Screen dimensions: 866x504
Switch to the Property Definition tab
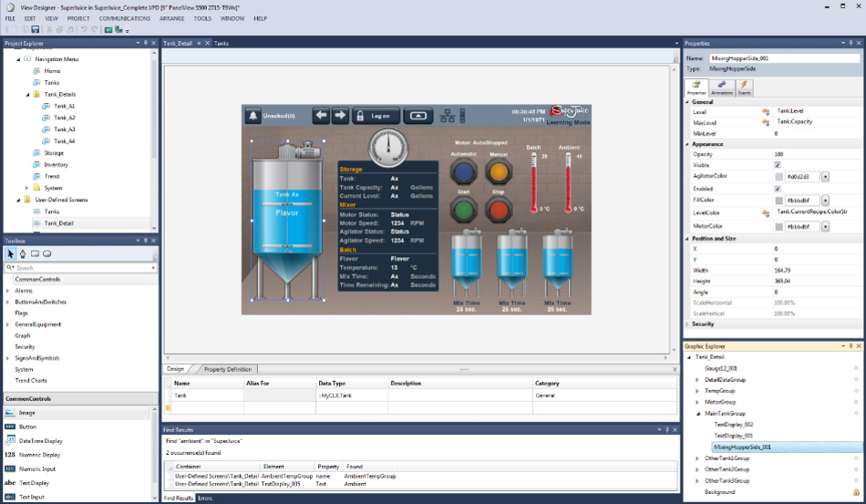click(x=227, y=369)
